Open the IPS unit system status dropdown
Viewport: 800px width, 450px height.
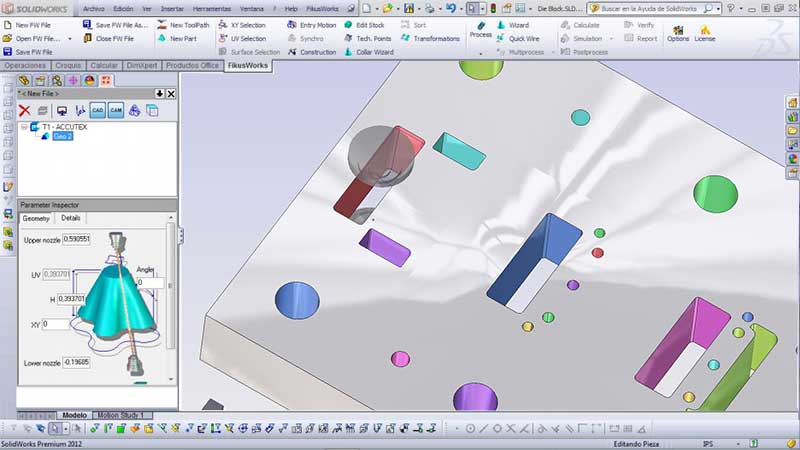coord(738,444)
